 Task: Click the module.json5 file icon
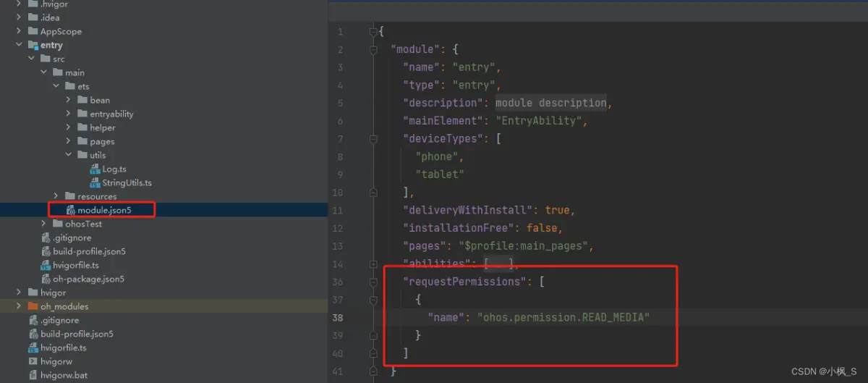(x=71, y=210)
